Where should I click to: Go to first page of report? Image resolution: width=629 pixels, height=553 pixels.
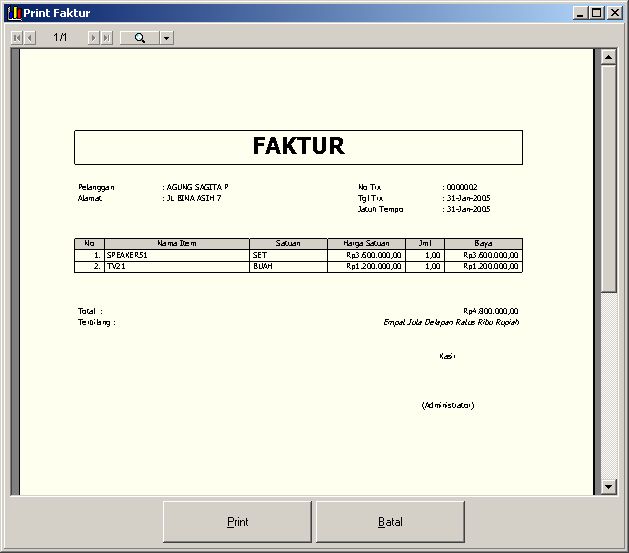tap(16, 38)
